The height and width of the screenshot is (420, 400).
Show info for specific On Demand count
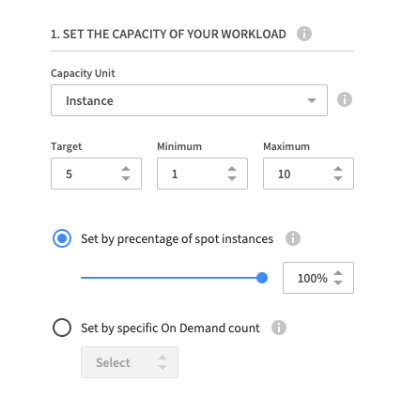pyautogui.click(x=279, y=328)
